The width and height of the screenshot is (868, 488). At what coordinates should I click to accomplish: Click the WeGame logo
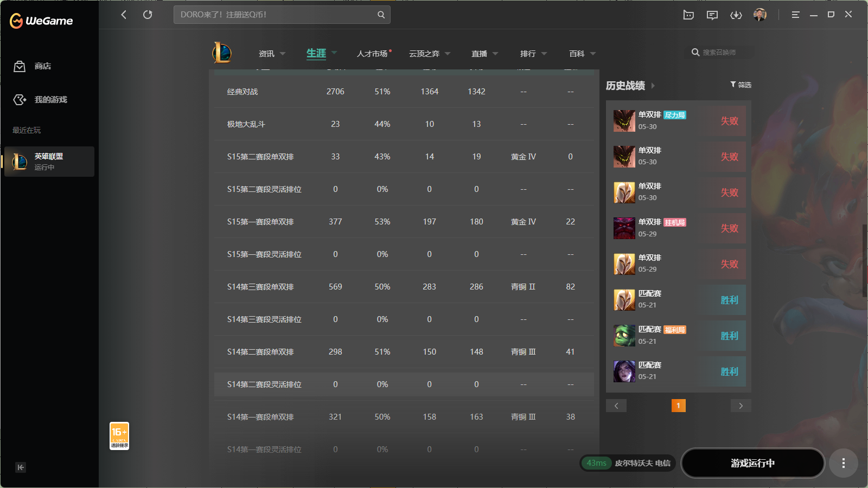[41, 21]
